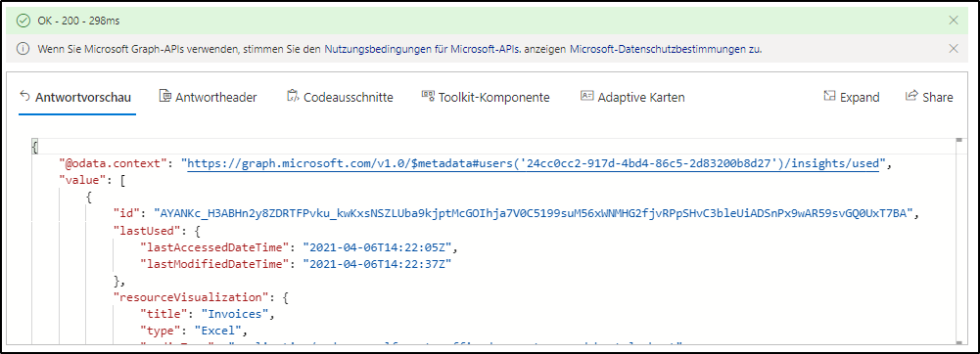
Task: Select the value 2021-04-06T14:22:37Z
Action: (377, 264)
